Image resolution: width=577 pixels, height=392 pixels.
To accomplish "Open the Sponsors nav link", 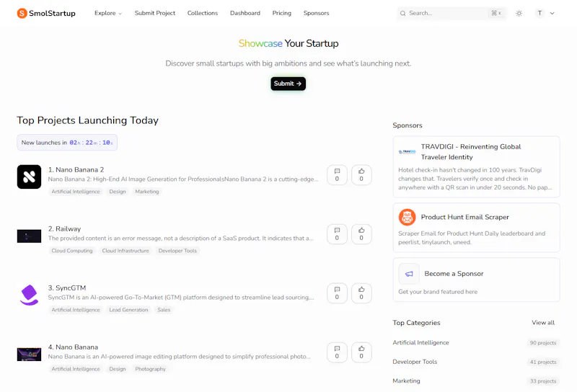I will (316, 13).
